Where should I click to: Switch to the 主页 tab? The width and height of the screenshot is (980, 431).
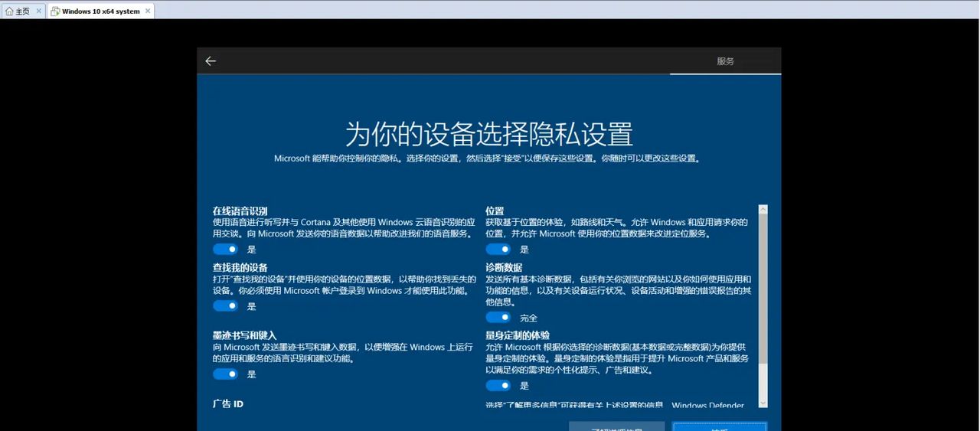pos(22,11)
